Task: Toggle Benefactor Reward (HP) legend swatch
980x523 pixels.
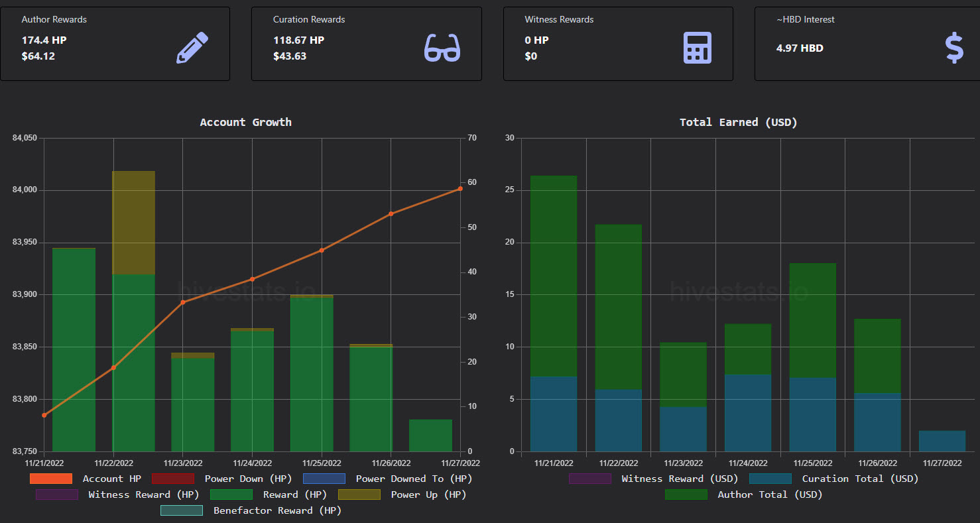Action: pyautogui.click(x=182, y=510)
